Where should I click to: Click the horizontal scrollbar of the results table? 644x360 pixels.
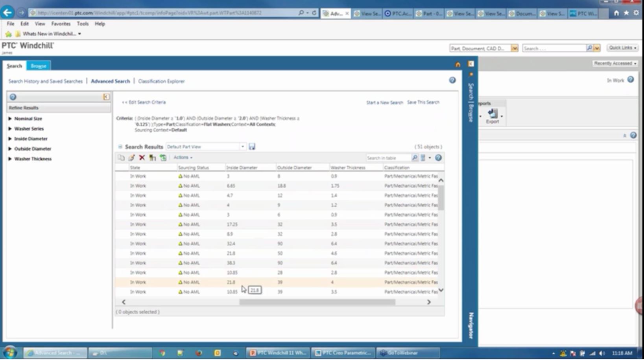tap(317, 302)
